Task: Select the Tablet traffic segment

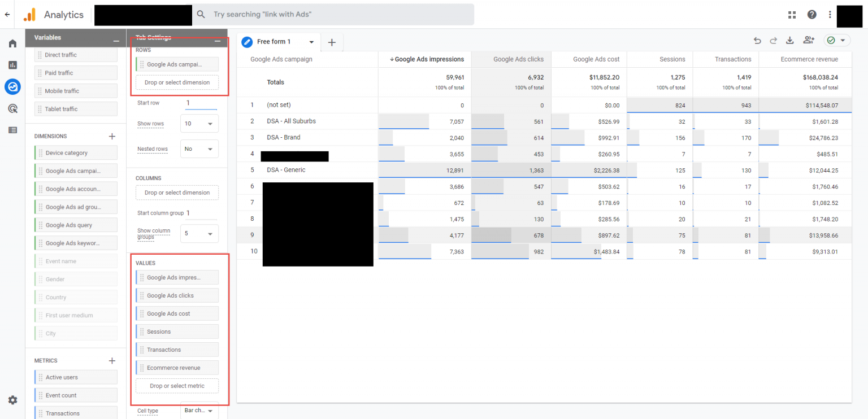Action: click(x=76, y=109)
